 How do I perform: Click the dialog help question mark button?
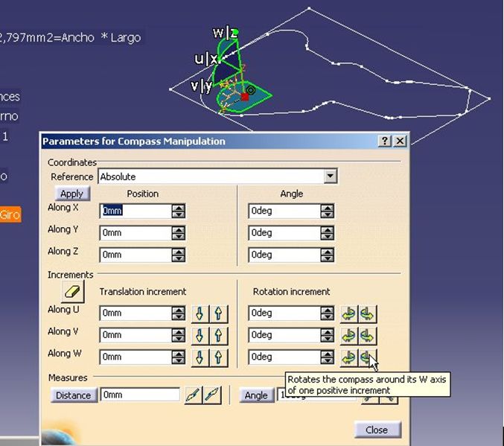click(x=385, y=141)
